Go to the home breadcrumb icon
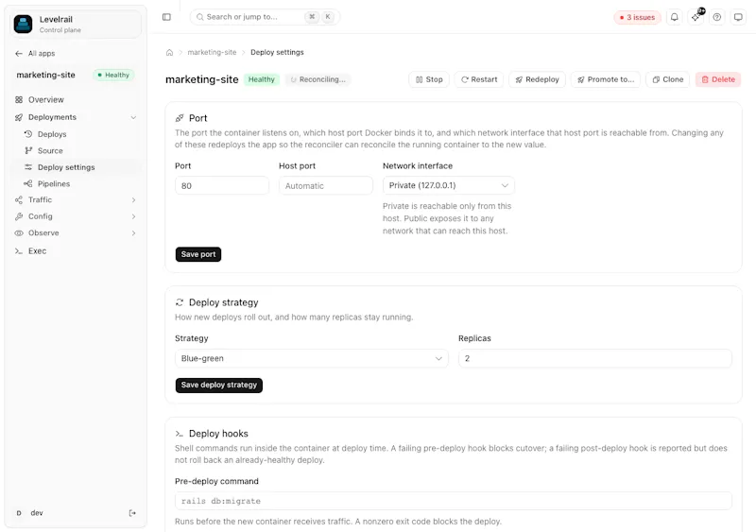756x532 pixels. coord(169,52)
